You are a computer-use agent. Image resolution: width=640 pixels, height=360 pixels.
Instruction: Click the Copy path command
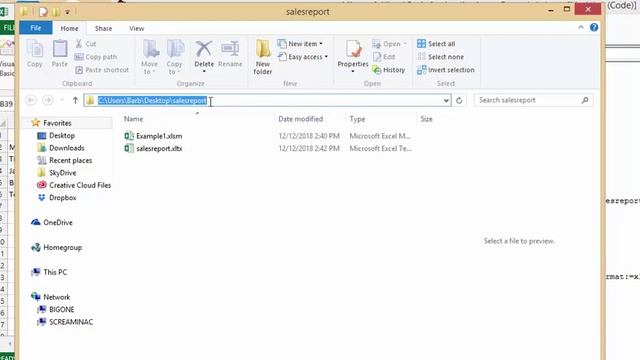click(x=96, y=57)
